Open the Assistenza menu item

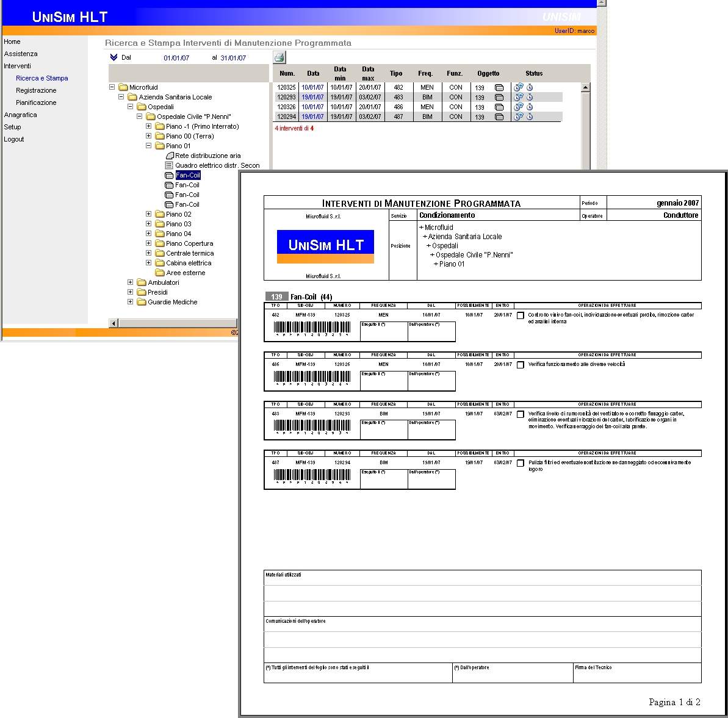coord(21,53)
